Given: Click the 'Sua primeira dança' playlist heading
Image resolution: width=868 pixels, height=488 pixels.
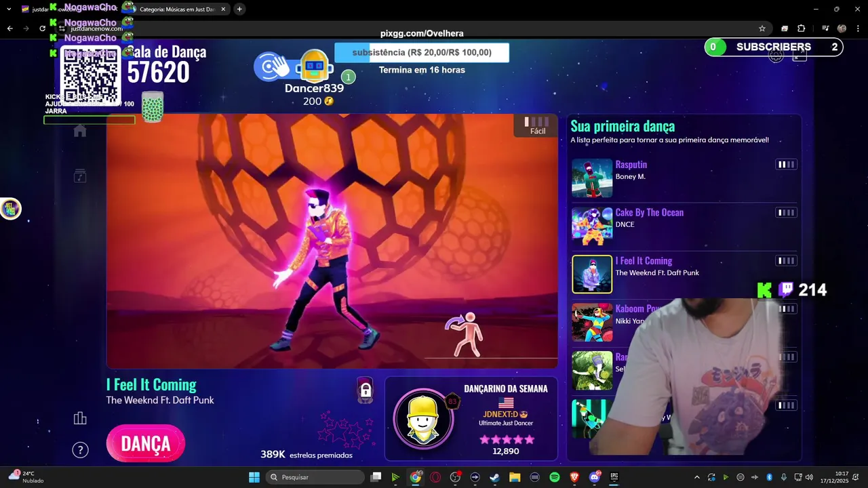Looking at the screenshot, I should 623,126.
